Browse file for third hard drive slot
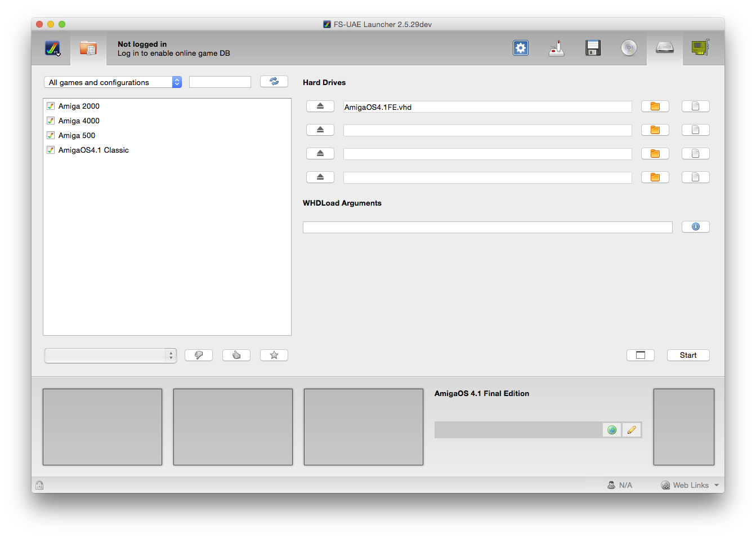 696,154
